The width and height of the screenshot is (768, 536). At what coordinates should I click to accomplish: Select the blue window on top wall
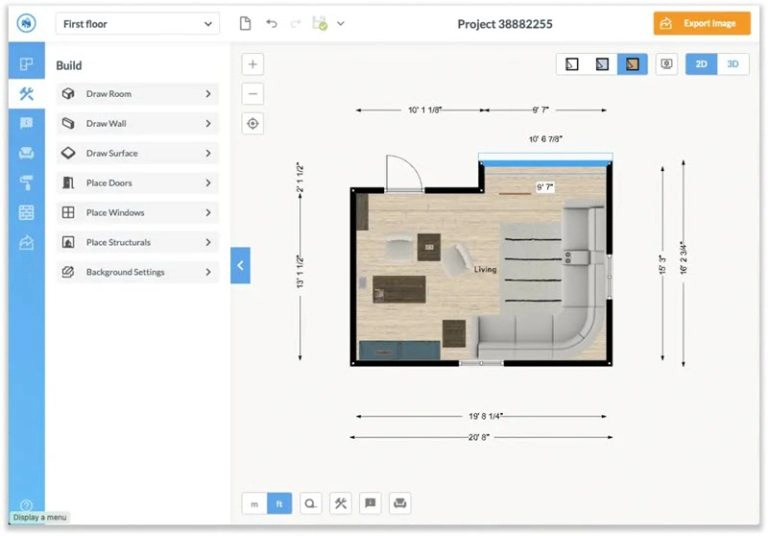click(x=545, y=156)
